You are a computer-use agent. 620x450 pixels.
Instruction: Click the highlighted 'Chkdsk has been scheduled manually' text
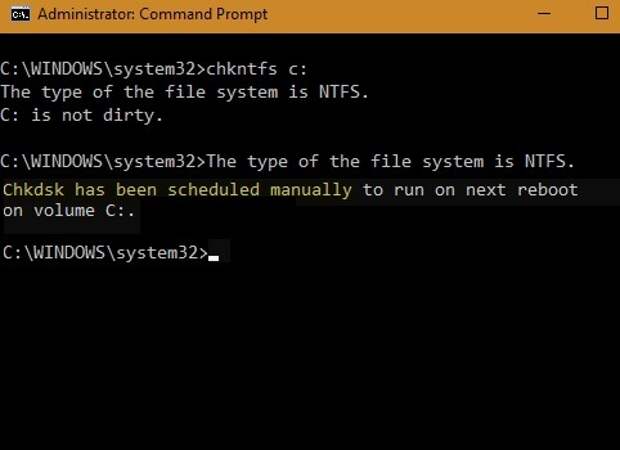pyautogui.click(x=177, y=189)
